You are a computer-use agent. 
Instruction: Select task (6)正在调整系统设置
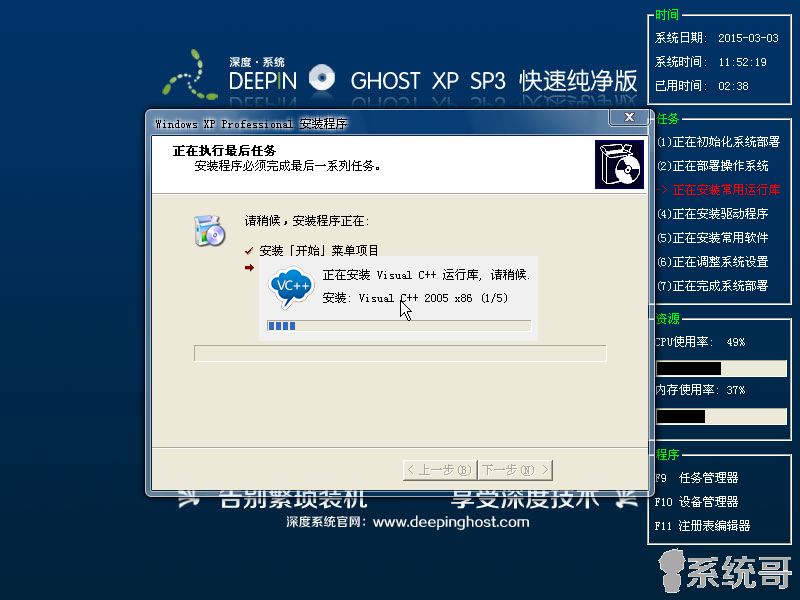713,262
